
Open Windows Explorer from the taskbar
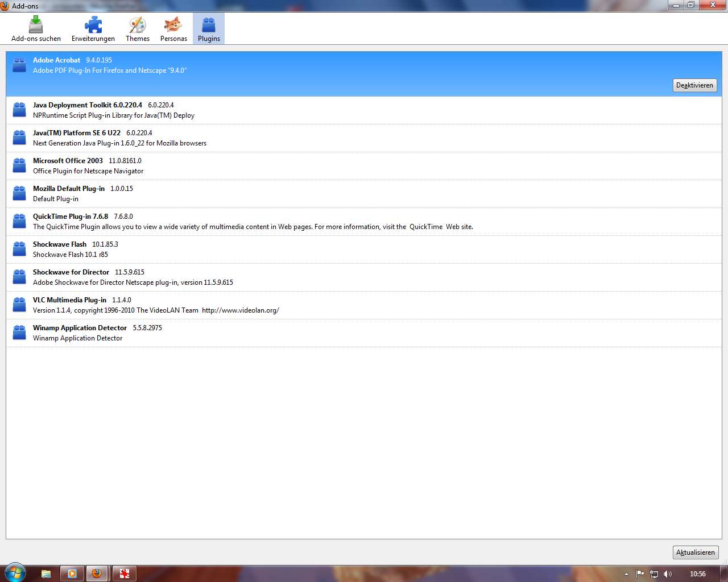coord(46,573)
